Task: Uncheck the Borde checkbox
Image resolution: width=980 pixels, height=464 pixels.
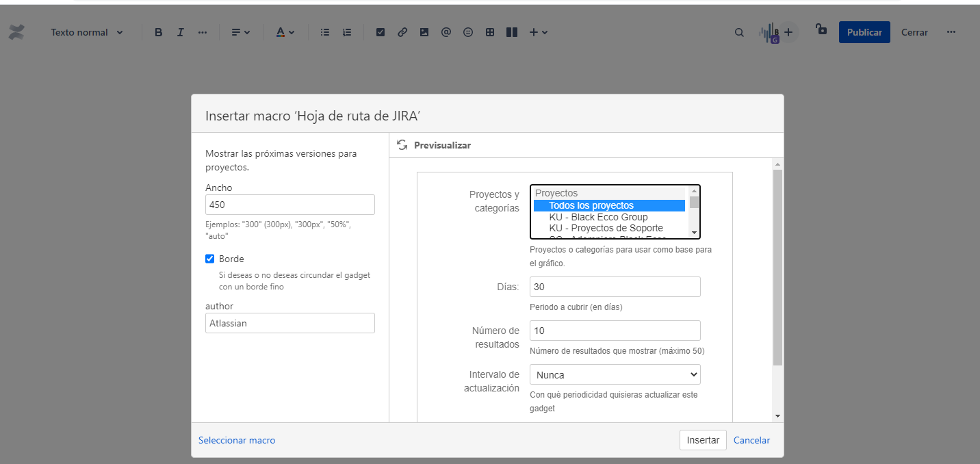Action: click(210, 259)
